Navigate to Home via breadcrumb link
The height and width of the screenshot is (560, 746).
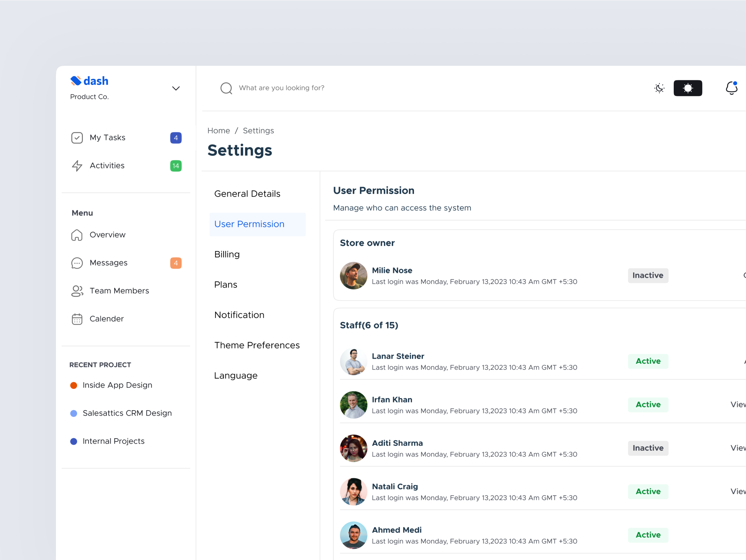pyautogui.click(x=218, y=131)
